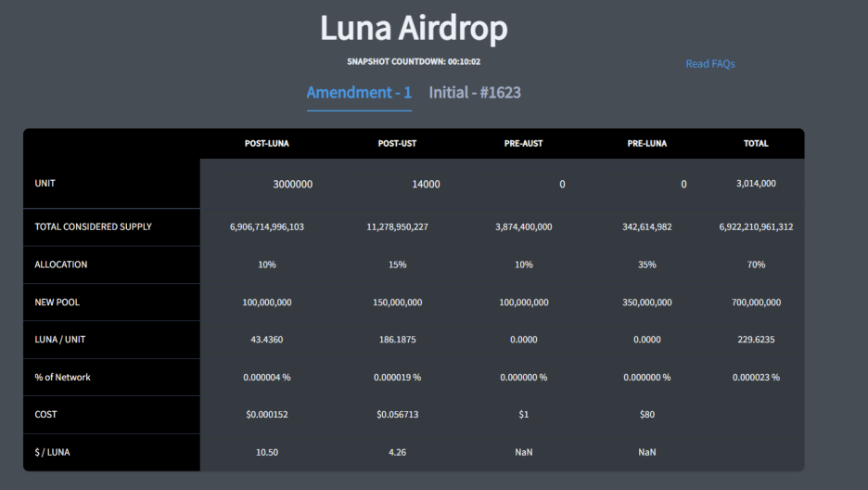Select the TOTAL CONSIDERED SUPPLY row label
Screen dimensions: 868x490
[93, 226]
